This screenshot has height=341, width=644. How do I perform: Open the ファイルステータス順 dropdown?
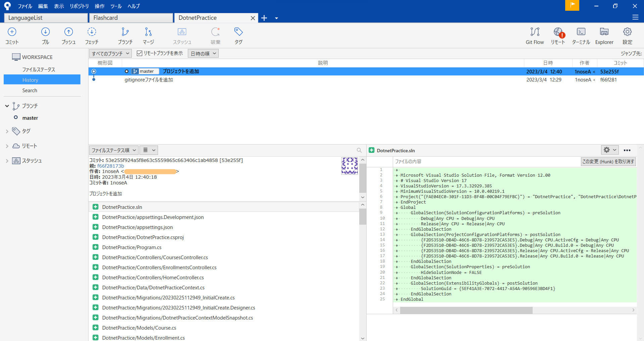coord(113,150)
